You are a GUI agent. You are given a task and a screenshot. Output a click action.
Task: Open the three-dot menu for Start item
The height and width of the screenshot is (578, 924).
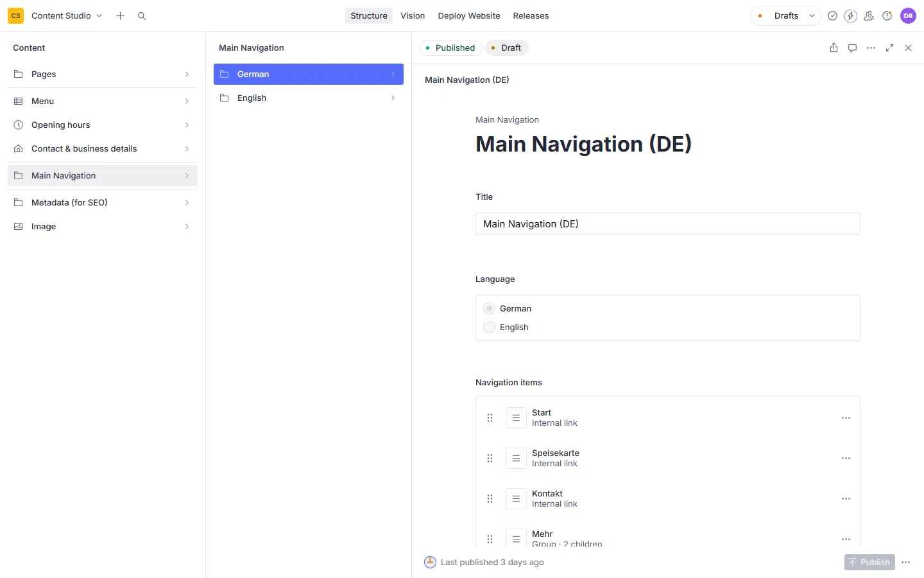[846, 418]
